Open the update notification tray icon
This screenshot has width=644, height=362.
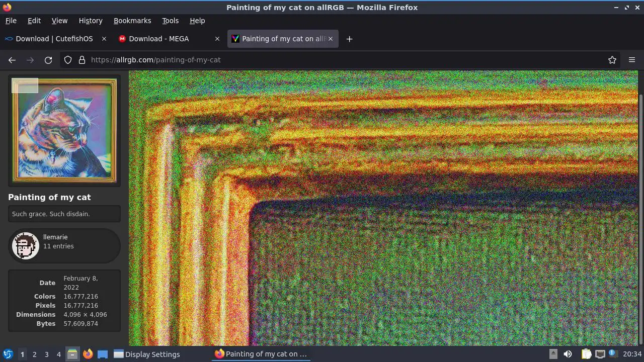click(612, 353)
